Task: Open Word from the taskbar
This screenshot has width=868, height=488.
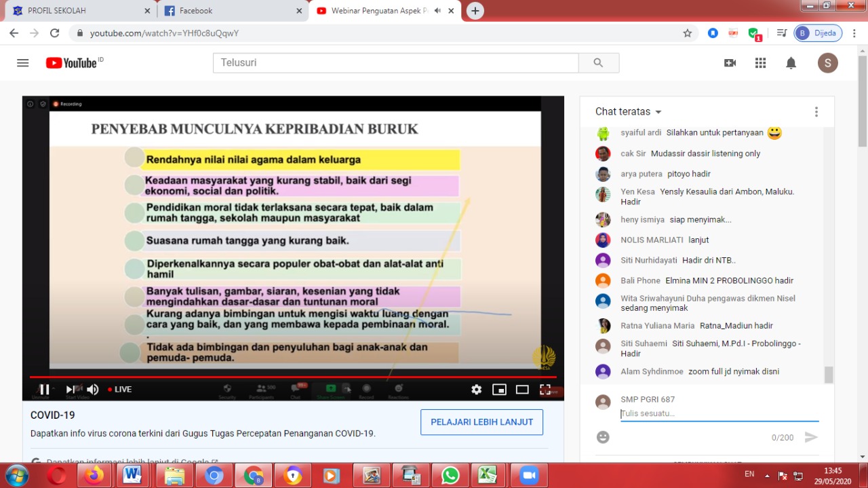Action: (133, 475)
